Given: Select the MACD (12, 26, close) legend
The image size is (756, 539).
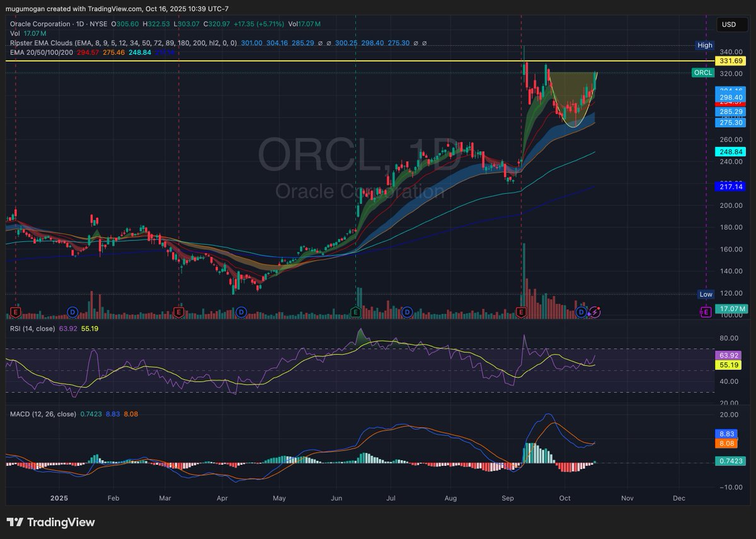Looking at the screenshot, I should click(43, 414).
